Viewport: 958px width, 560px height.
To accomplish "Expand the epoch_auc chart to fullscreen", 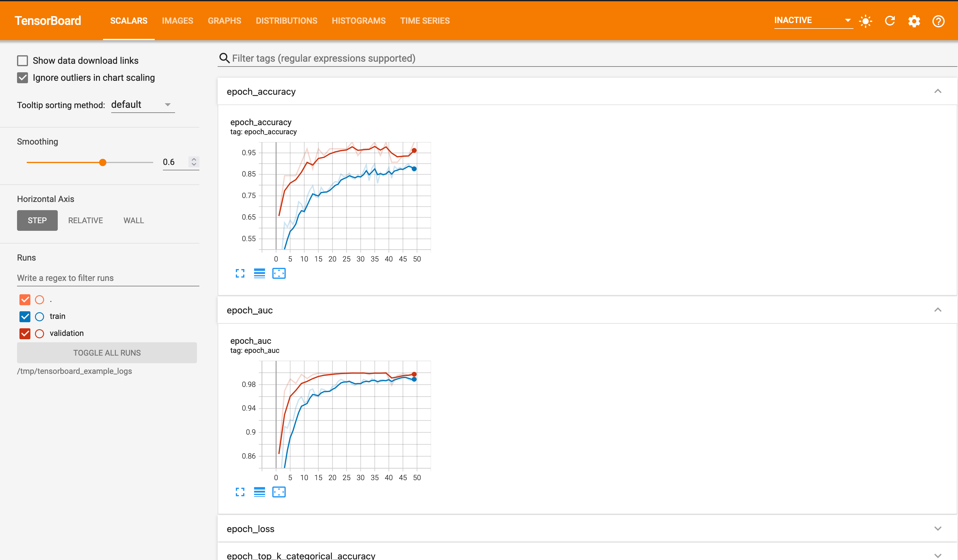I will (x=240, y=492).
